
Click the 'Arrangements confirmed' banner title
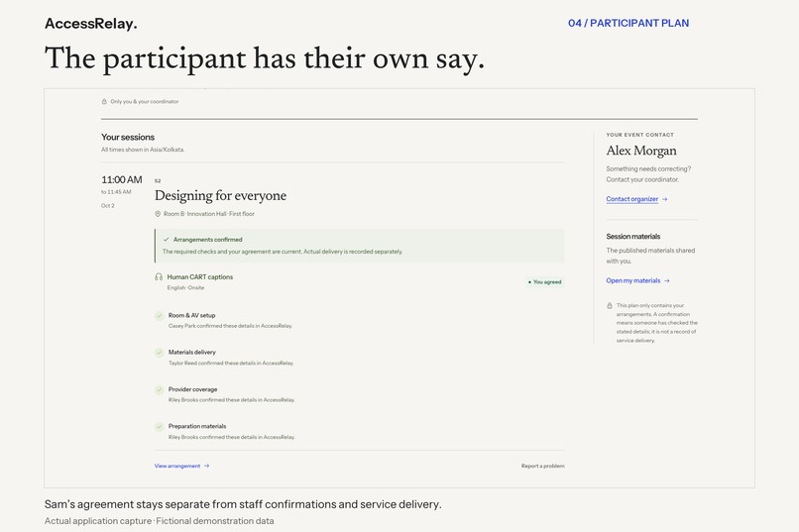click(208, 240)
